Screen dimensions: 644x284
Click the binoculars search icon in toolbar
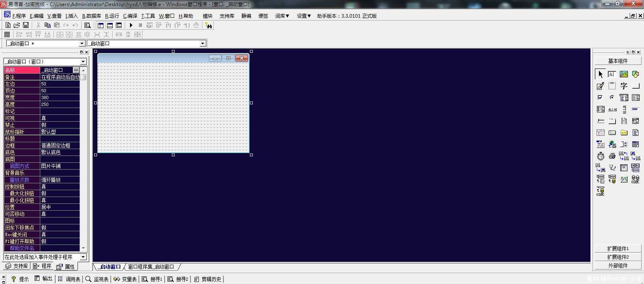point(208,25)
